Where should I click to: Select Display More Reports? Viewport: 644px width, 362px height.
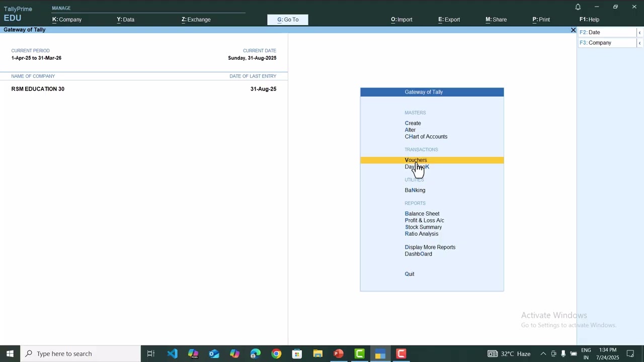point(430,247)
